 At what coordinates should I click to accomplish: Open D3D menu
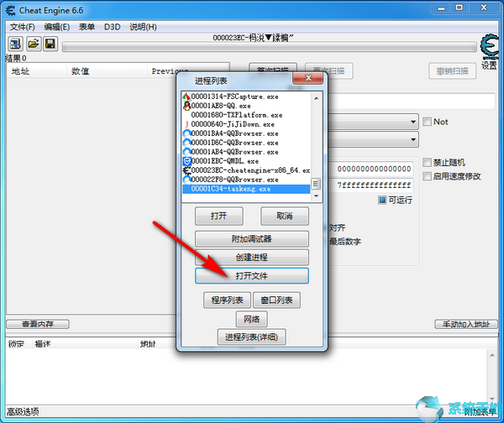[x=113, y=27]
